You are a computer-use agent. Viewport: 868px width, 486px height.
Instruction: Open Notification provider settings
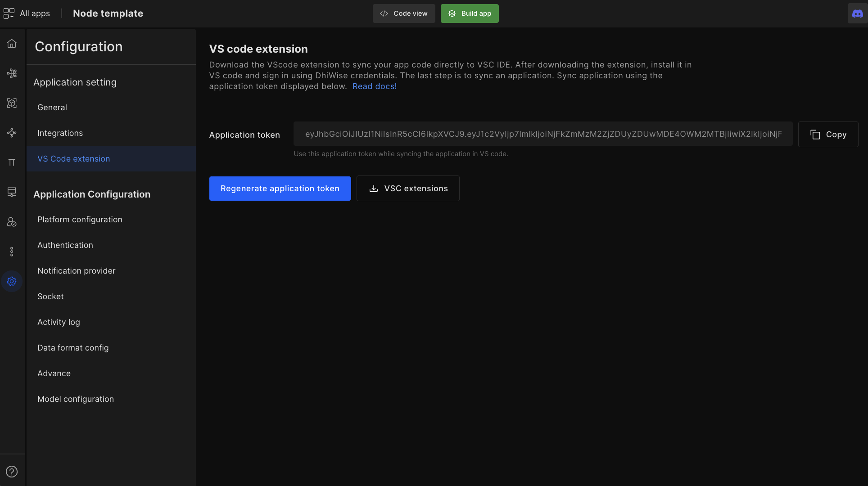pyautogui.click(x=111, y=271)
